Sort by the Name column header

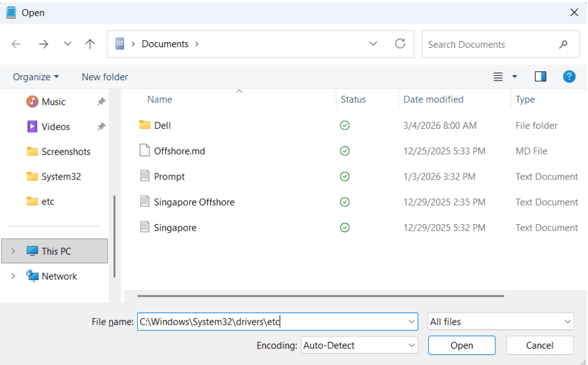point(159,99)
